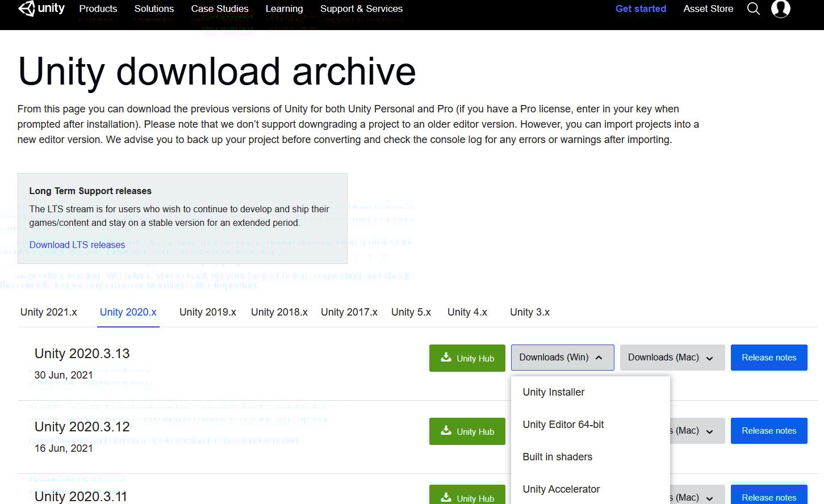Screen dimensions: 824x504
Task: Open Release notes for Unity 2020.3.13
Action: (769, 358)
